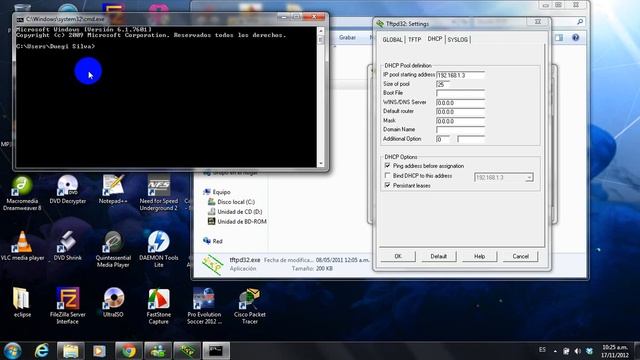Image resolution: width=640 pixels, height=360 pixels.
Task: Click the WINS/DNS Server field
Action: [x=460, y=103]
